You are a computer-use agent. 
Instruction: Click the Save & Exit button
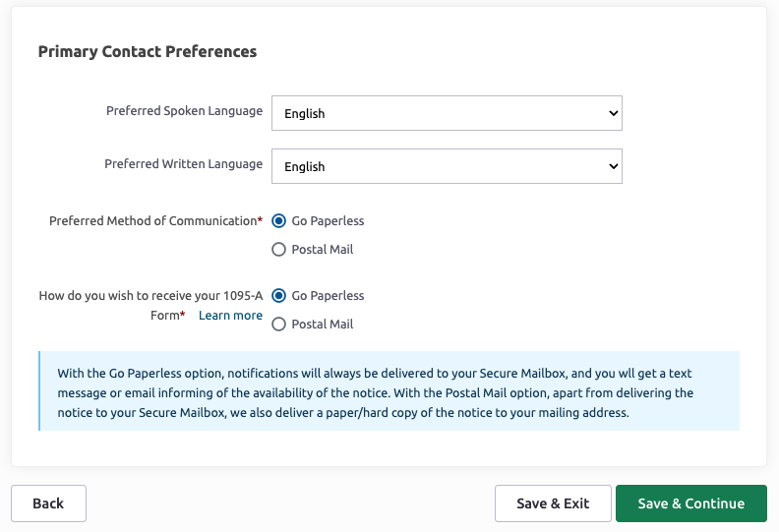[553, 503]
